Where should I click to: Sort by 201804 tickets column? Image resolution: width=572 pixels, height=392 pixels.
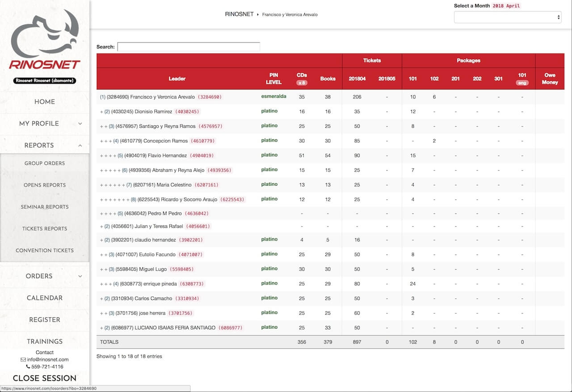pos(357,79)
